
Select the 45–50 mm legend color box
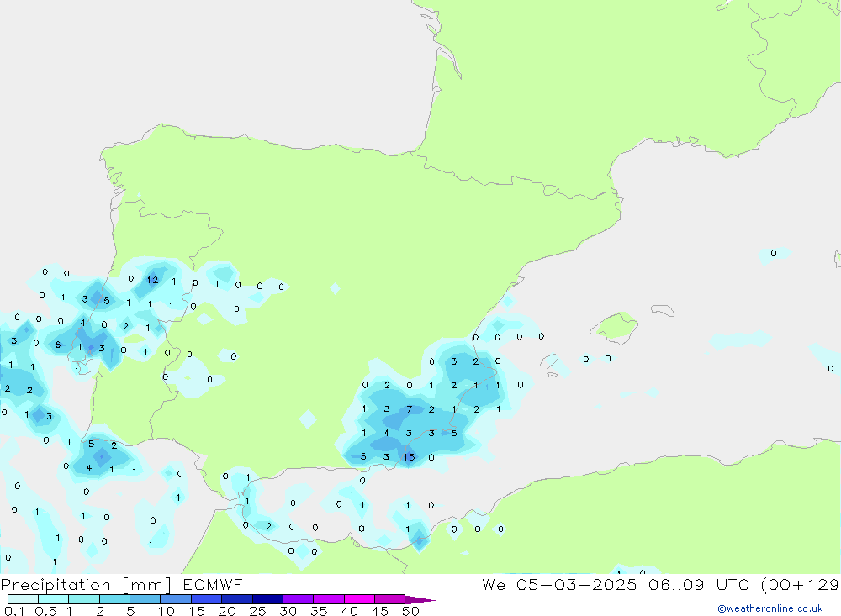click(x=390, y=599)
